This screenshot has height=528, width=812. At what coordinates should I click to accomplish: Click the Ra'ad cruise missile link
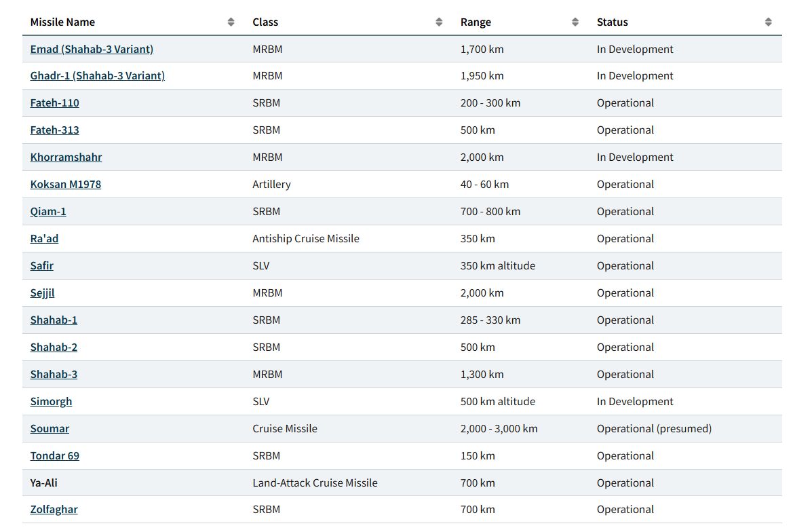click(x=44, y=239)
